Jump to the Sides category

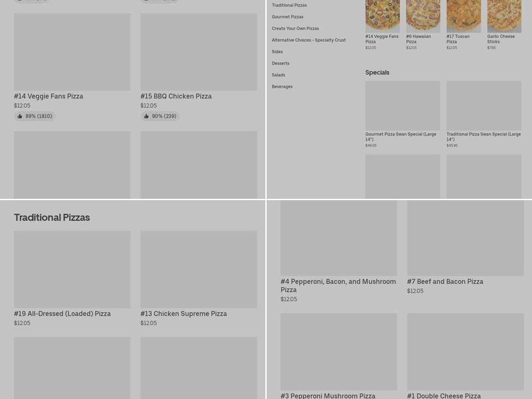[277, 52]
